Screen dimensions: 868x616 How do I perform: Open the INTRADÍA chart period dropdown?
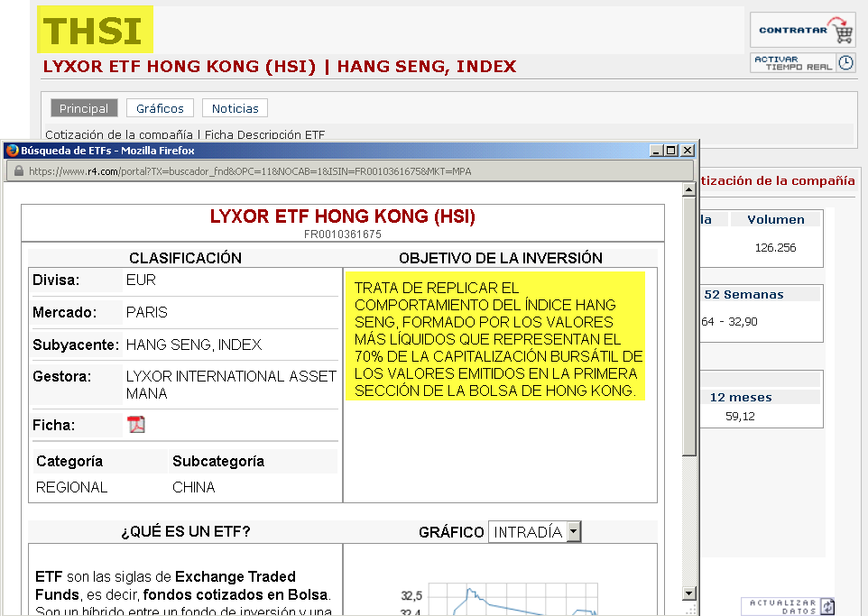coord(535,532)
